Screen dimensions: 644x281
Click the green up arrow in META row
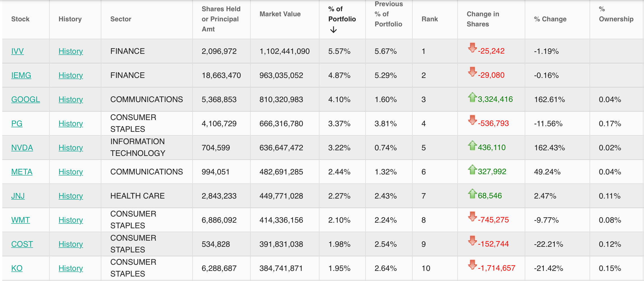pos(472,169)
